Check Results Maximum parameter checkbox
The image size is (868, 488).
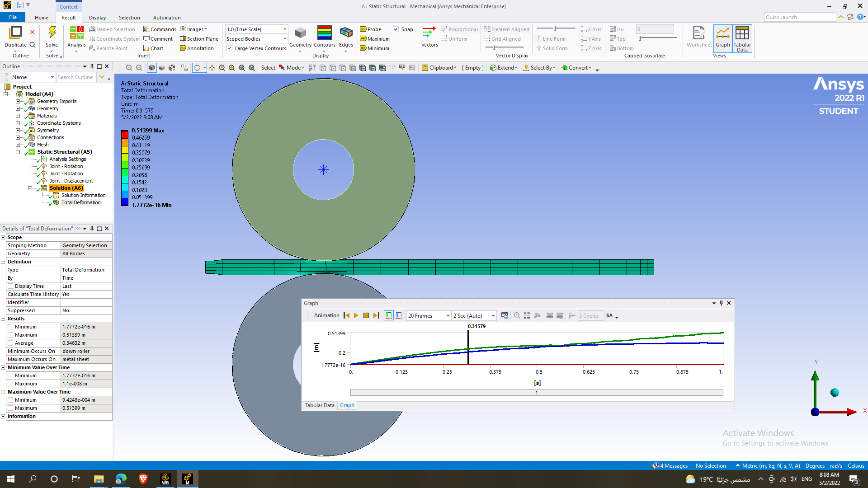point(10,335)
